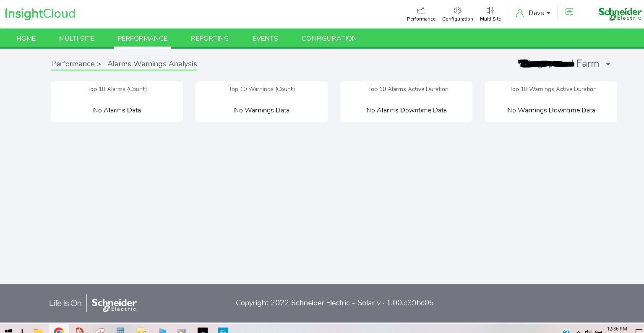The height and width of the screenshot is (333, 644).
Task: Click the Schneider Electric logo in the header
Action: coord(620,13)
